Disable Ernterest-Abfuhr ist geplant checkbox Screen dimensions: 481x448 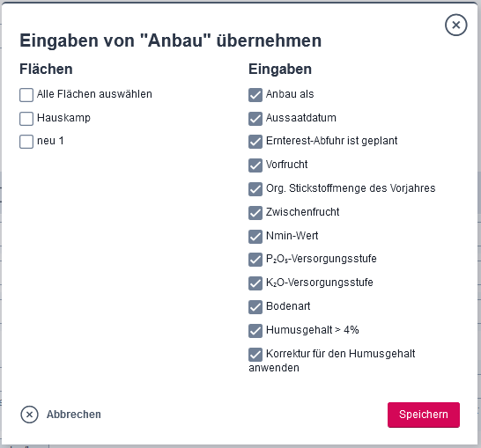pyautogui.click(x=255, y=142)
